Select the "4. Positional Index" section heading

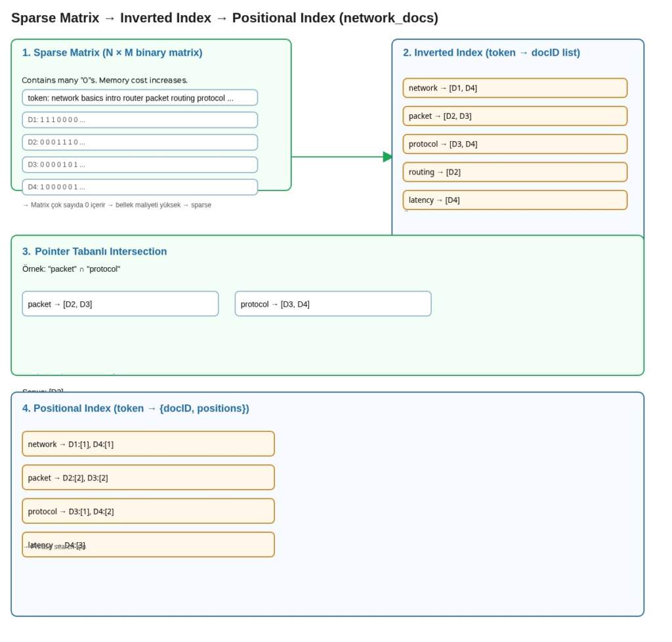click(x=135, y=408)
